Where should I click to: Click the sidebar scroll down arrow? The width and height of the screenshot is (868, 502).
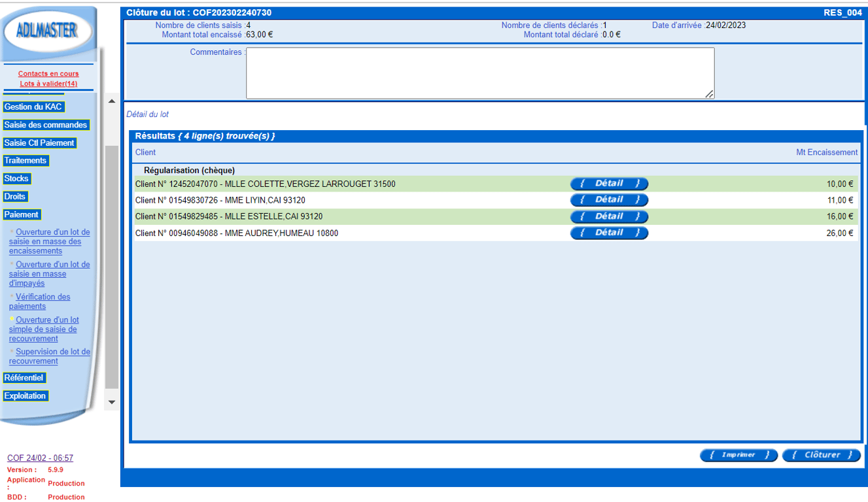tap(111, 402)
